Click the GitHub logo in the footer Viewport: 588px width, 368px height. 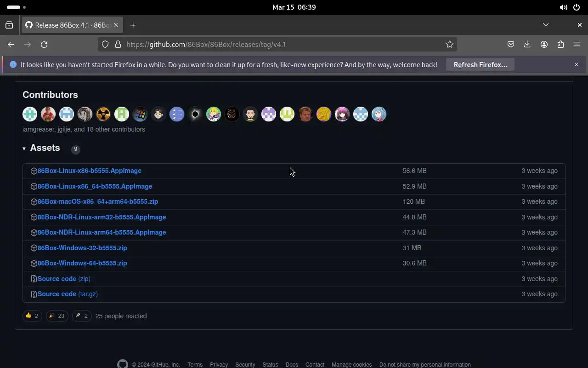pos(123,364)
